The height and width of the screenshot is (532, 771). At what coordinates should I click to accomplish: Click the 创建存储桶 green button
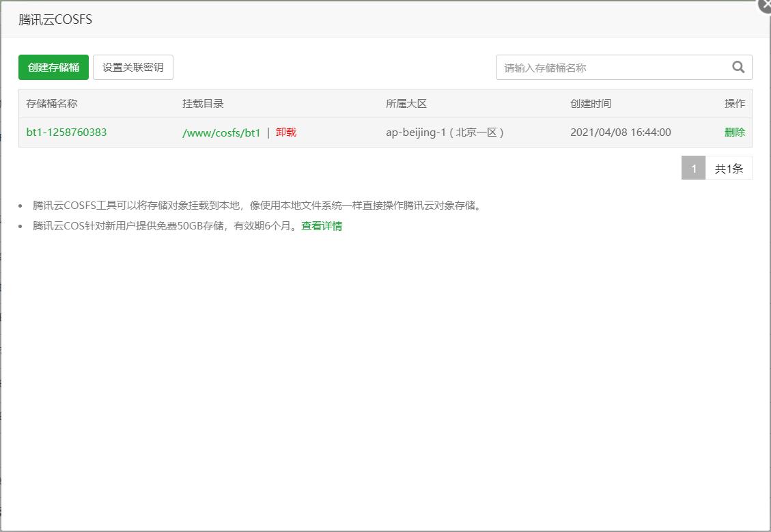pos(53,68)
